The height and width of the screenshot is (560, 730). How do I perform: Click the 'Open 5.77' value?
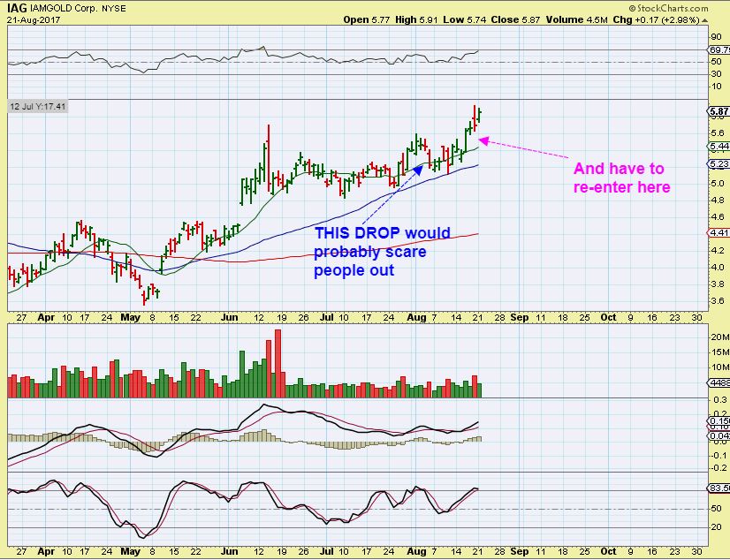(367, 19)
